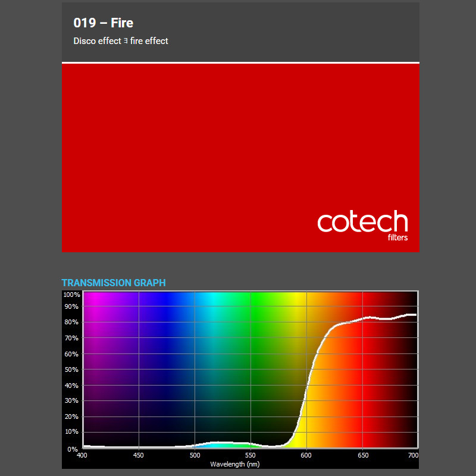
Task: Click the Cotech filters logo
Action: [x=363, y=224]
